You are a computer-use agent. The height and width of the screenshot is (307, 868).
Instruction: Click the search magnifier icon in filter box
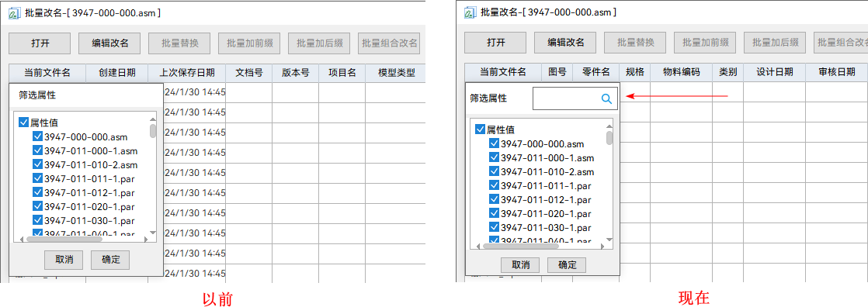click(x=606, y=99)
